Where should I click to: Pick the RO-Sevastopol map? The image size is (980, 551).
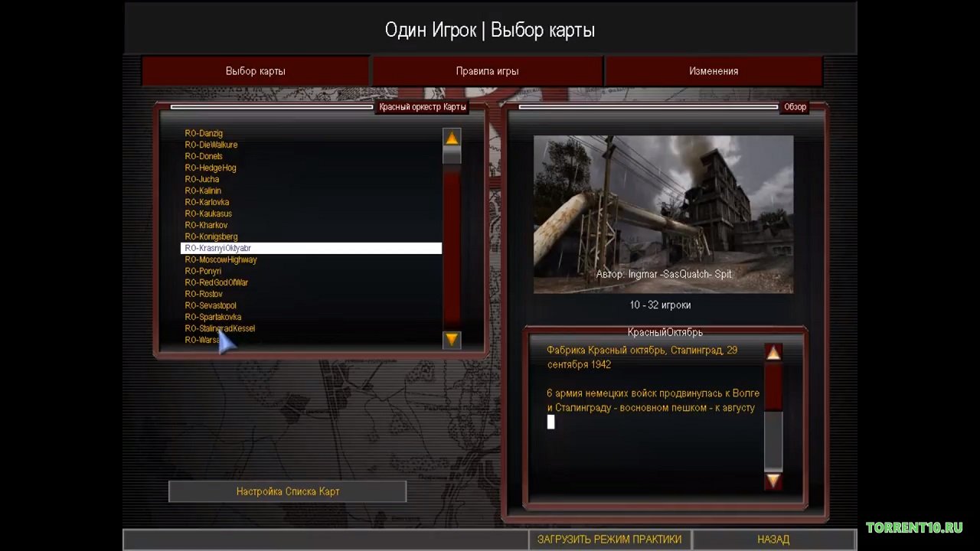(x=211, y=305)
